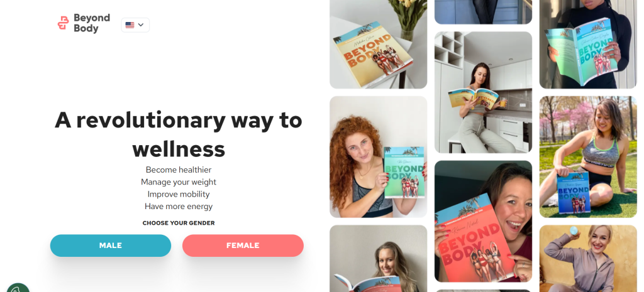Screen dimensions: 644x292
Task: Click the green round widget icon at bottom left
Action: tap(18, 288)
